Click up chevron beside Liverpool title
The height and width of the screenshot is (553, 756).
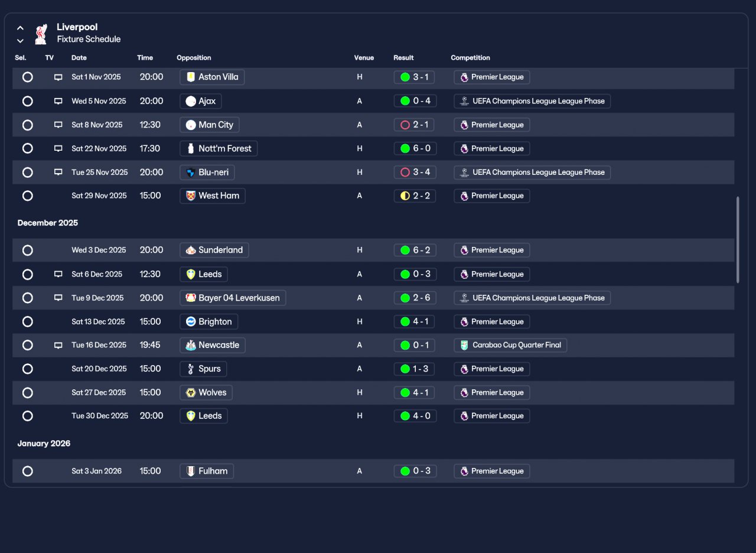coord(20,28)
